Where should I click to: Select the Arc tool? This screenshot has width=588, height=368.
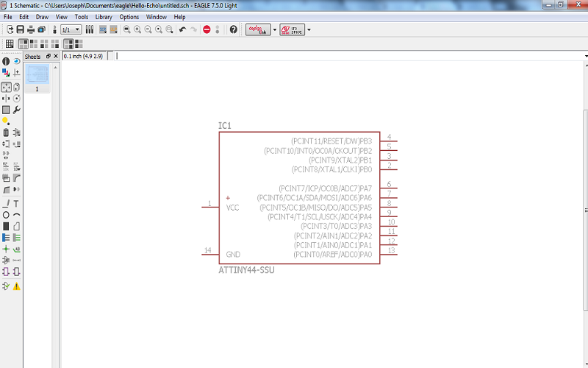point(16,215)
